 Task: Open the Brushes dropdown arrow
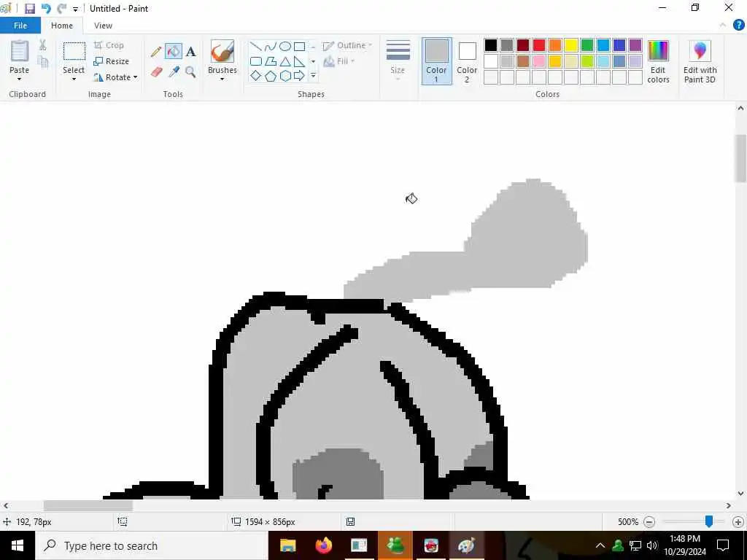click(x=222, y=79)
